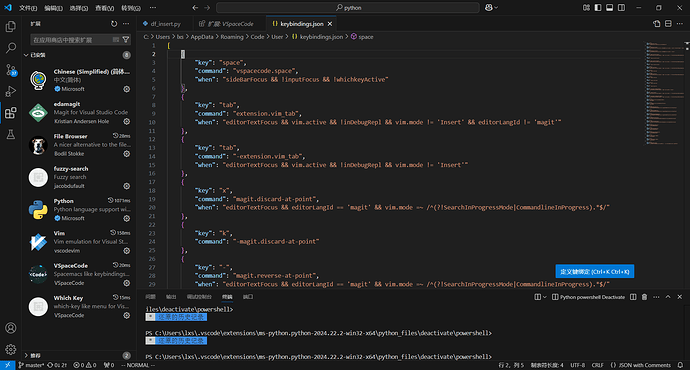Click the filter extensions funnel icon
This screenshot has height=370, width=690.
coord(126,40)
